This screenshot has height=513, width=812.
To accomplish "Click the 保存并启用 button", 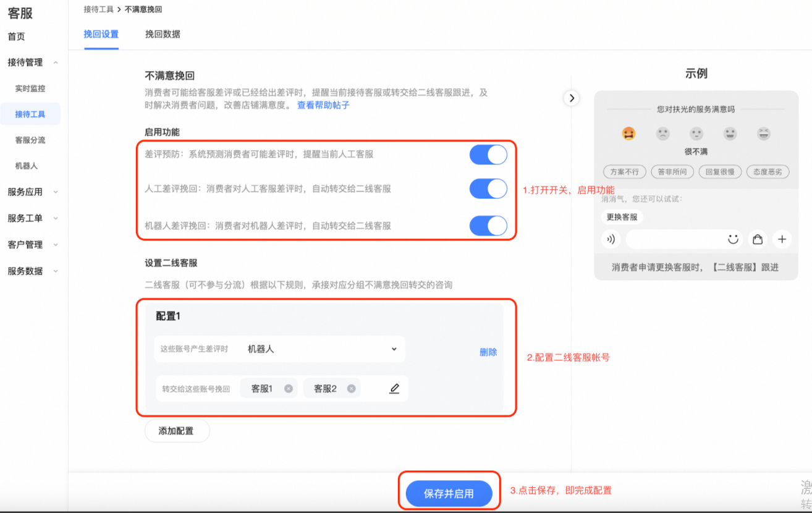I will coord(449,494).
